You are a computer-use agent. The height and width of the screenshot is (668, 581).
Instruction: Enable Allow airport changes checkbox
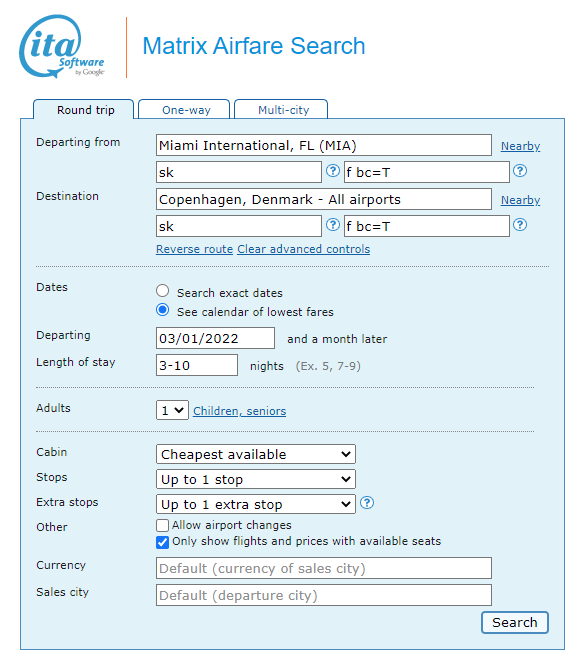point(162,525)
